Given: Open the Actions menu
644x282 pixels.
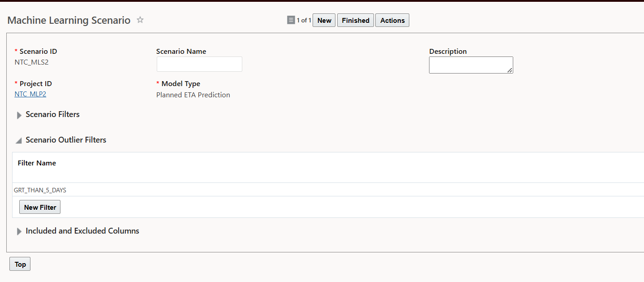Looking at the screenshot, I should 392,20.
